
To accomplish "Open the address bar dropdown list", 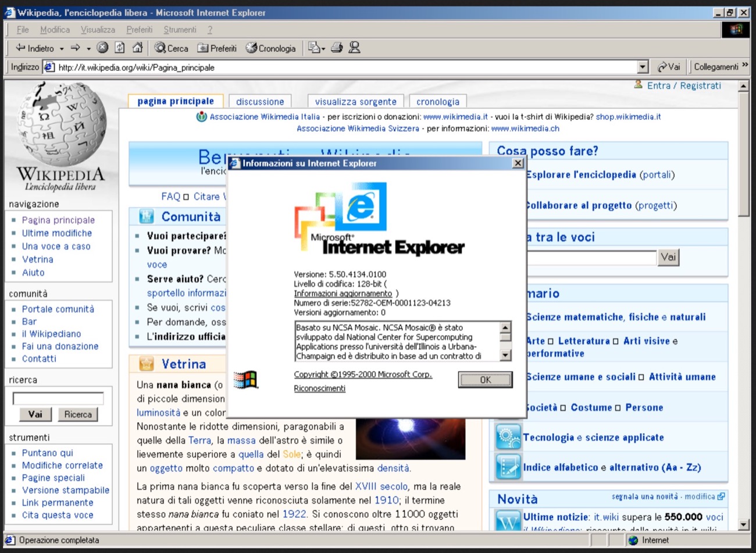I will [x=643, y=67].
